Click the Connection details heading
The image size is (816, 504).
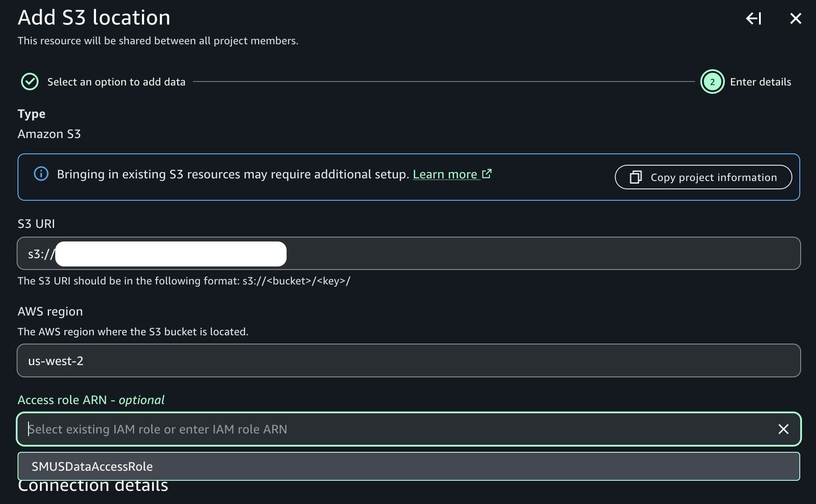[93, 487]
